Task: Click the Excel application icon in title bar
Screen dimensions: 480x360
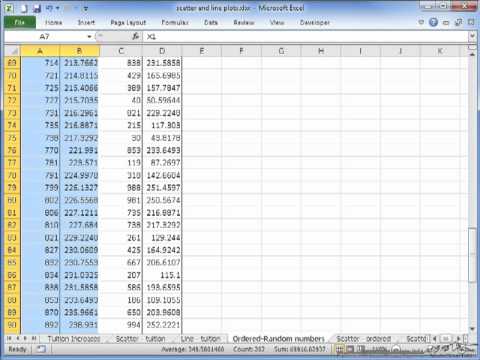Action: 10,8
